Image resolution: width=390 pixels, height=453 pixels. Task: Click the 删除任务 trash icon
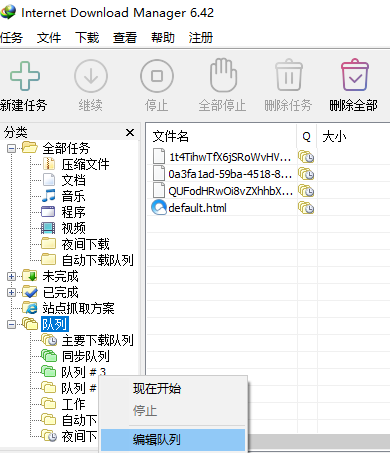[289, 75]
